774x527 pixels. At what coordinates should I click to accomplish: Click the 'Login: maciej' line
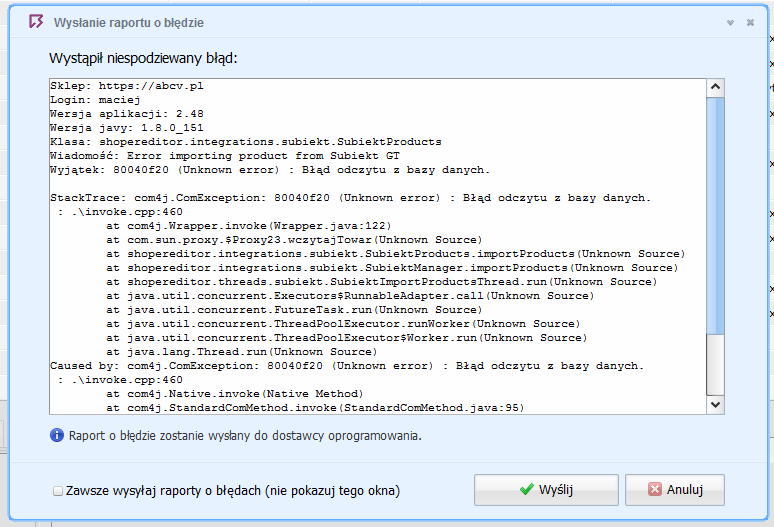tap(95, 100)
